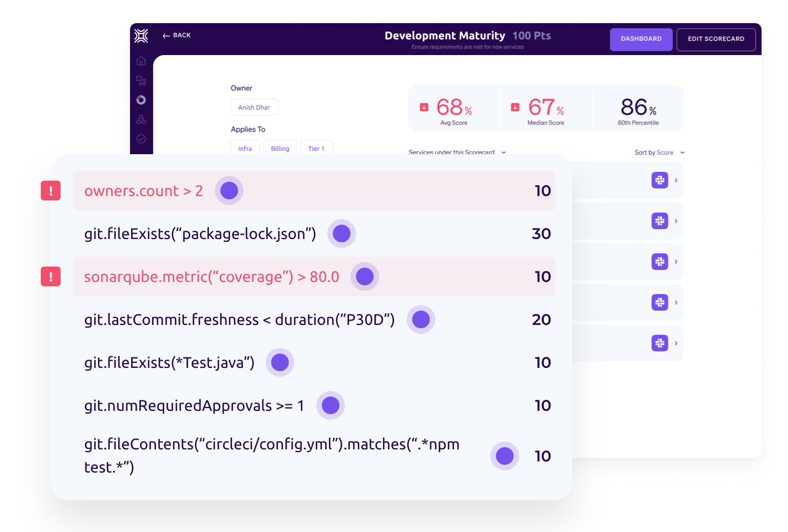788x532 pixels.
Task: Click the 20 points value for freshness rule
Action: point(541,319)
